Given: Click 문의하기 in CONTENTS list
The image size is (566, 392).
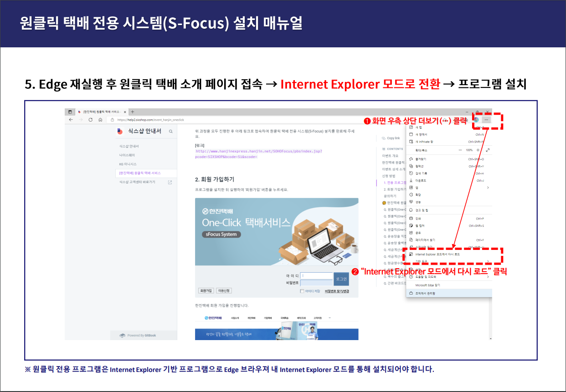Looking at the screenshot, I should click(390, 196).
